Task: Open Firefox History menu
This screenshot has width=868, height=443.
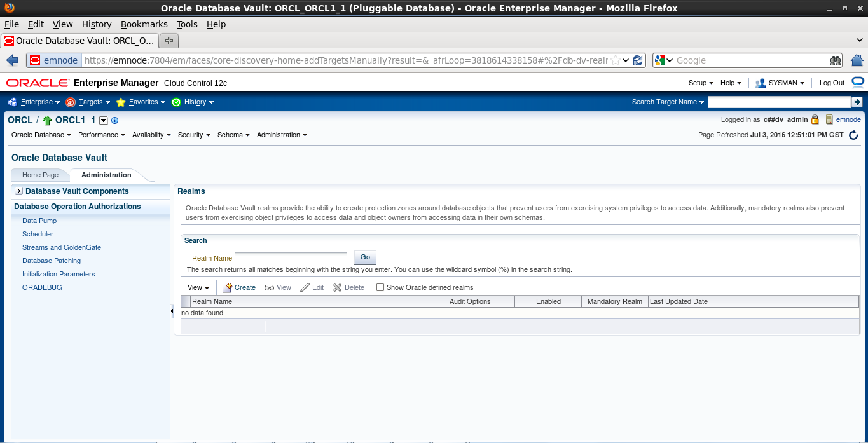Action: coord(97,24)
